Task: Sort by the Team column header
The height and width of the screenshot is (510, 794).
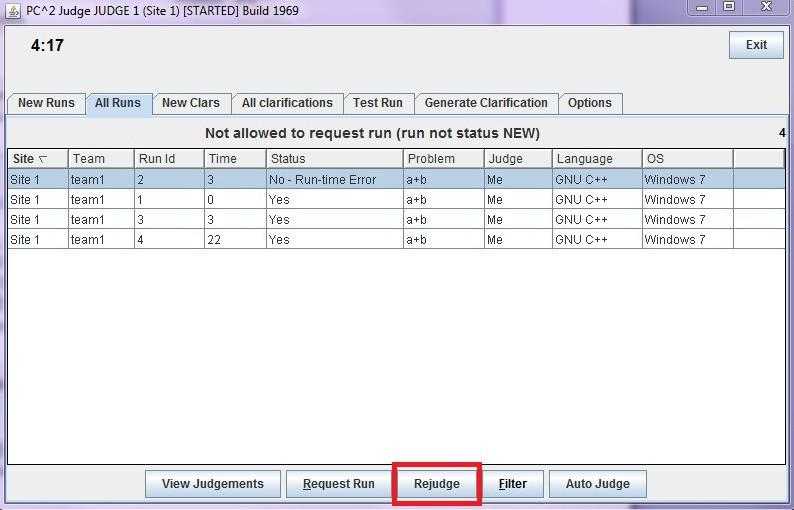Action: (101, 159)
